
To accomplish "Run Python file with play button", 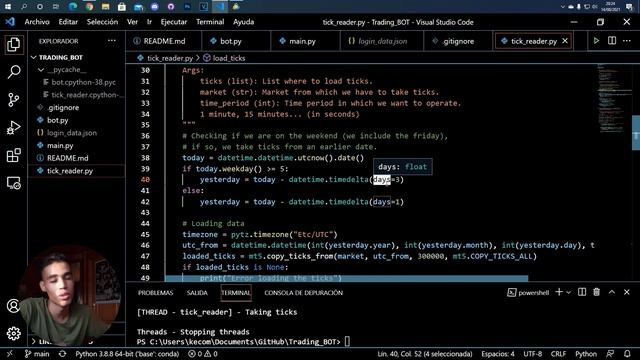I will (596, 41).
